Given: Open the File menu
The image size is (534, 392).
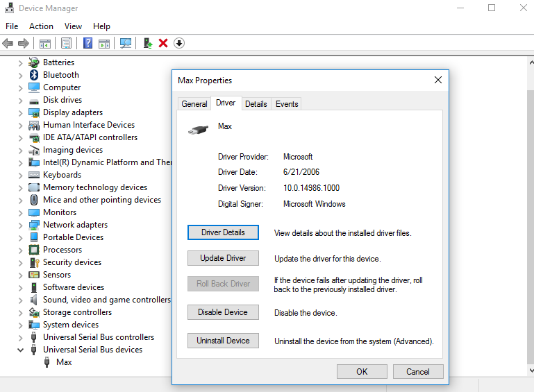Looking at the screenshot, I should (12, 26).
